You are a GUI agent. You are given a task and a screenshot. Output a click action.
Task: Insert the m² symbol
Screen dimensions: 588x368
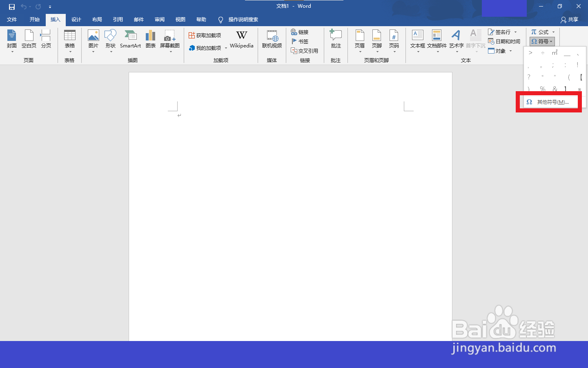tap(555, 53)
